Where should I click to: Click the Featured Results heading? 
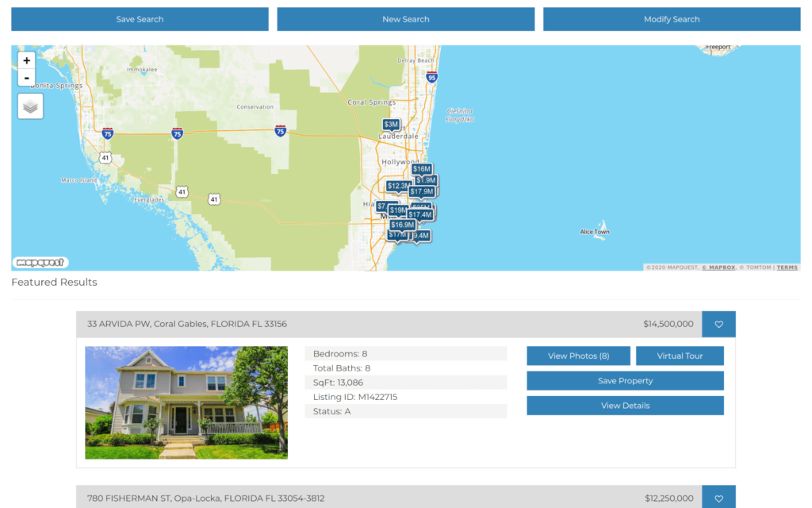[x=55, y=282]
